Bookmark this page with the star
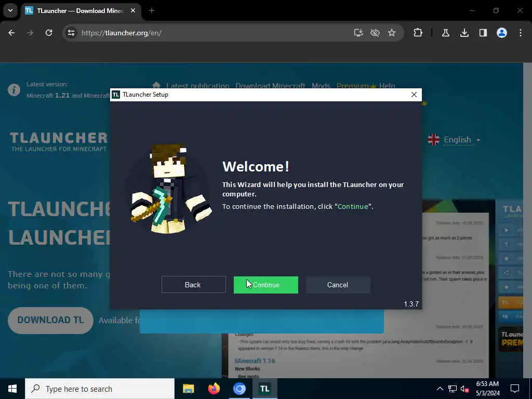The image size is (532, 399). pyautogui.click(x=392, y=33)
